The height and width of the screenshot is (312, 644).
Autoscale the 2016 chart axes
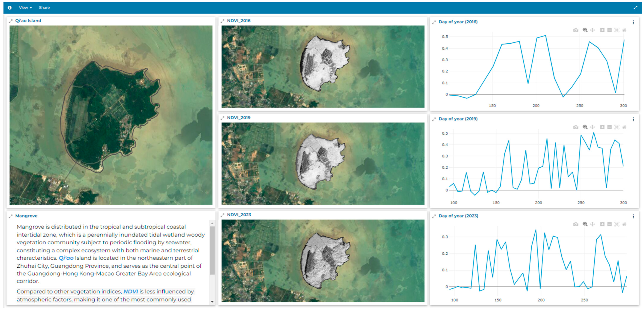[617, 30]
